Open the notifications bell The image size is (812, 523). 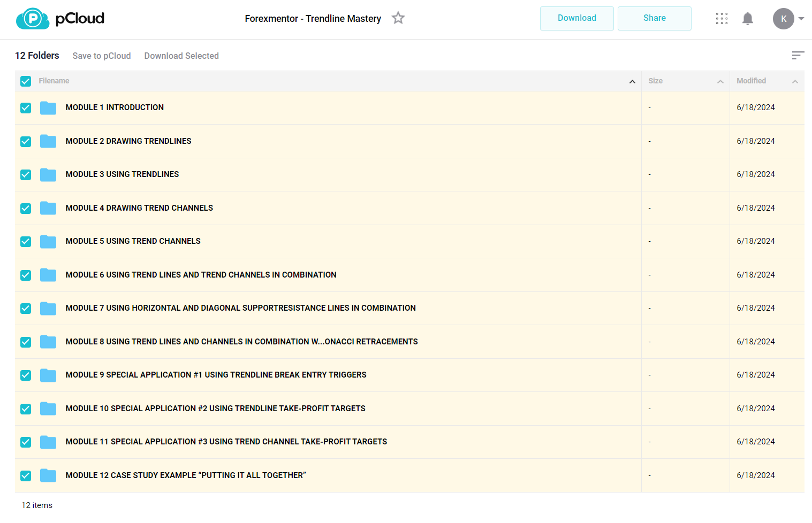click(748, 19)
